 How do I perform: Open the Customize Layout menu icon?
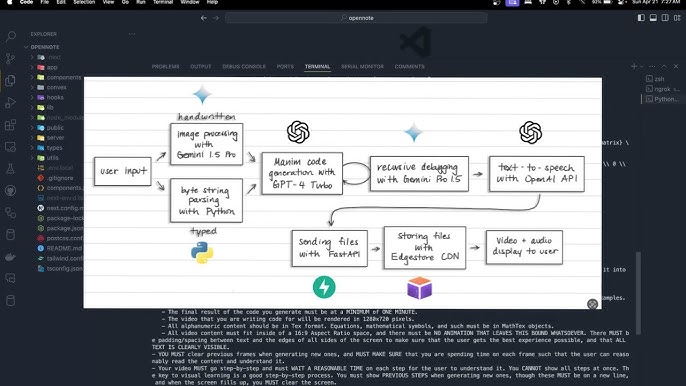[677, 18]
